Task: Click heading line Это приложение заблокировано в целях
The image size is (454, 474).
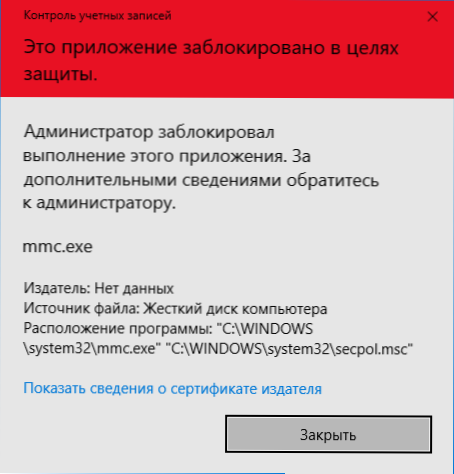Action: tap(211, 48)
